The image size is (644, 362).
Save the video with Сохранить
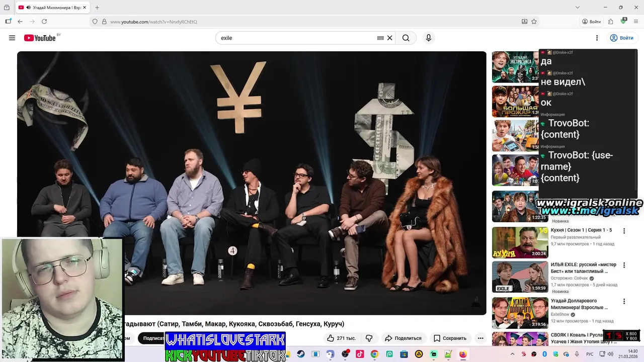tap(450, 338)
